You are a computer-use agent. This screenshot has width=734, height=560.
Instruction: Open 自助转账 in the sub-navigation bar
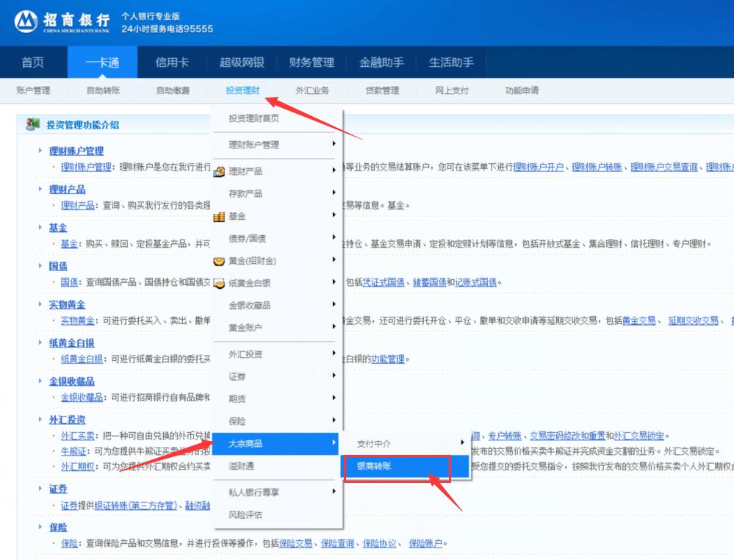coord(103,90)
